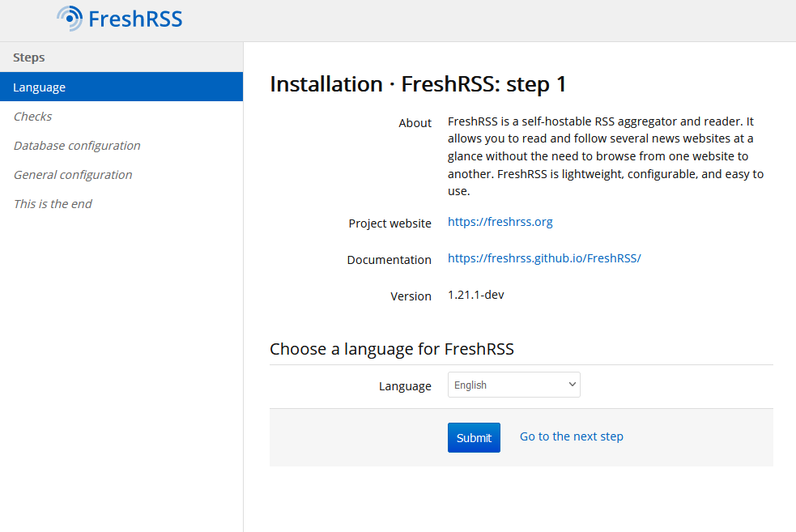Click the Installation step 1 heading
Image resolution: width=796 pixels, height=532 pixels.
(418, 84)
